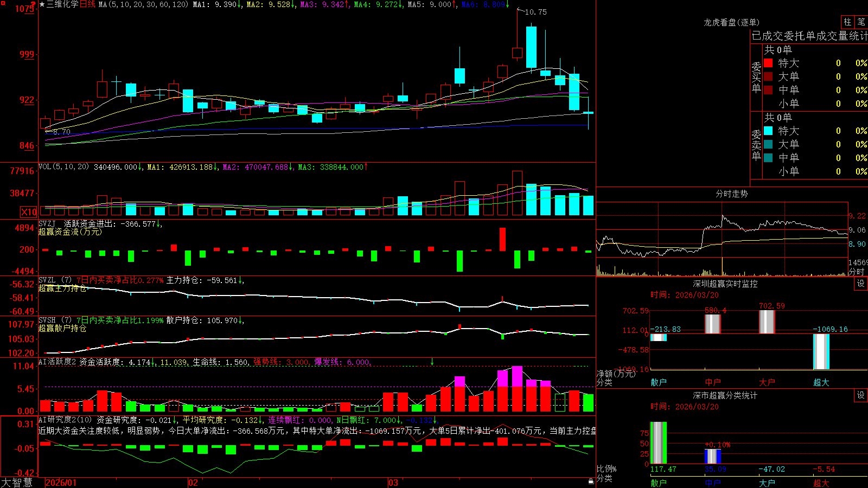Image resolution: width=868 pixels, height=488 pixels.
Task: Click the MA(5,10,20,30,60,120) indicator label
Action: coord(143,4)
